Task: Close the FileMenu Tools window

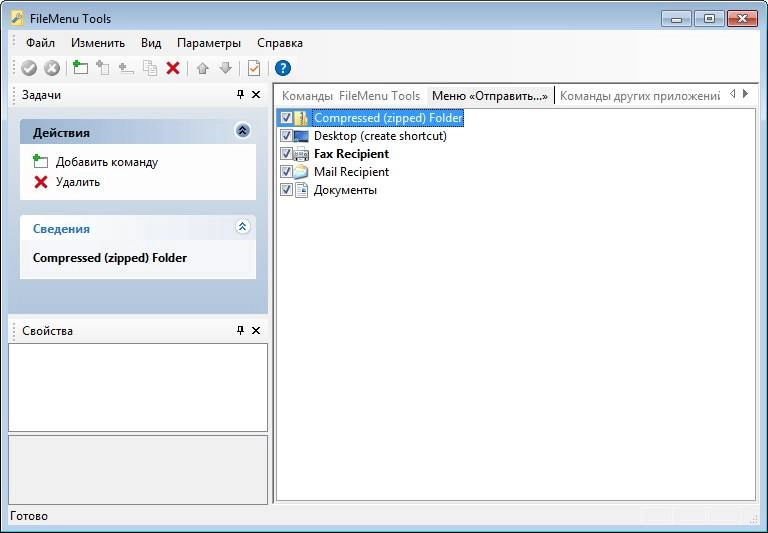Action: click(x=742, y=19)
